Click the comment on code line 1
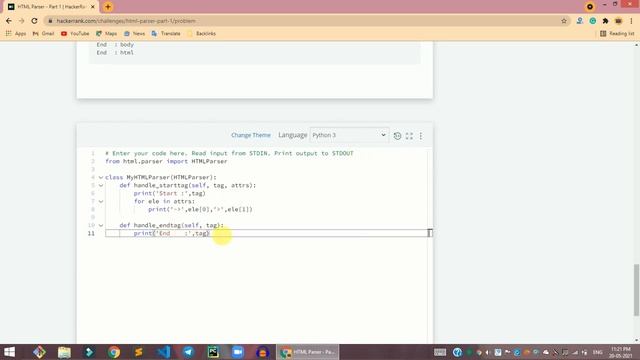The image size is (640, 360). (229, 153)
